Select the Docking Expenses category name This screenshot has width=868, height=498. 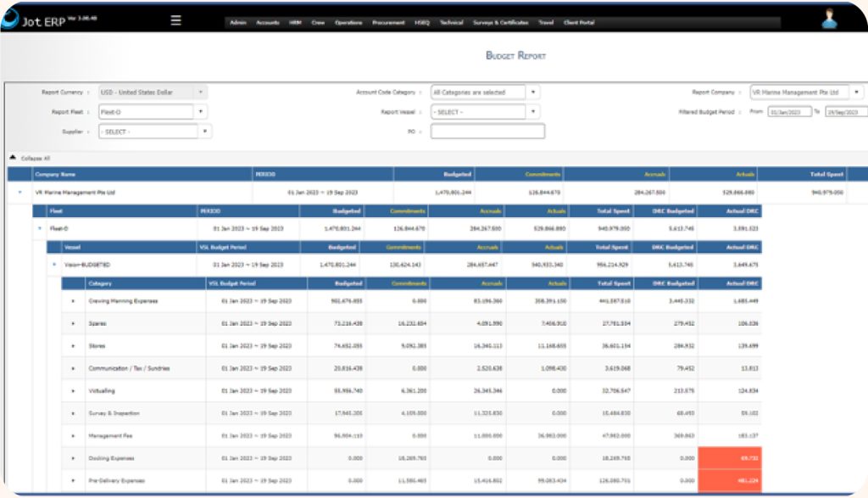click(x=111, y=458)
